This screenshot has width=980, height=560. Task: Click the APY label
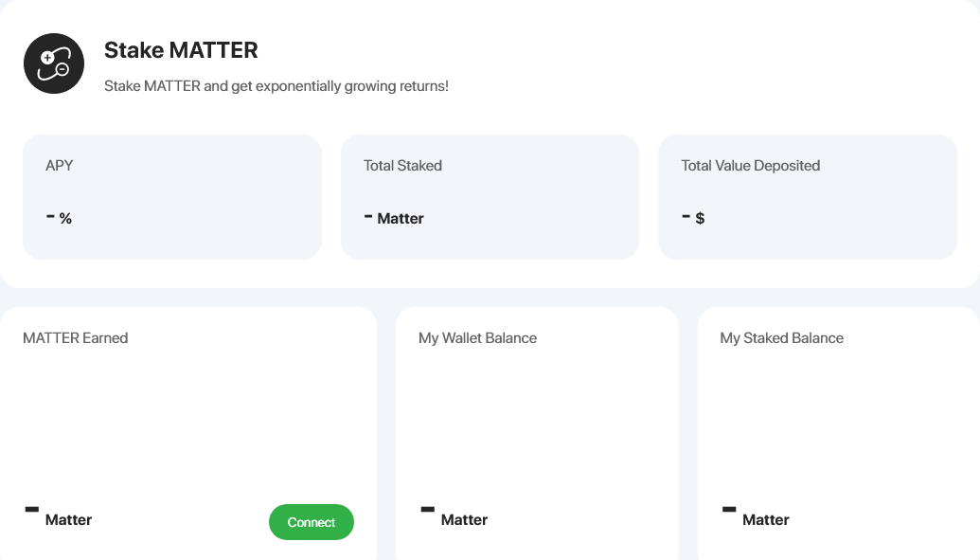60,165
